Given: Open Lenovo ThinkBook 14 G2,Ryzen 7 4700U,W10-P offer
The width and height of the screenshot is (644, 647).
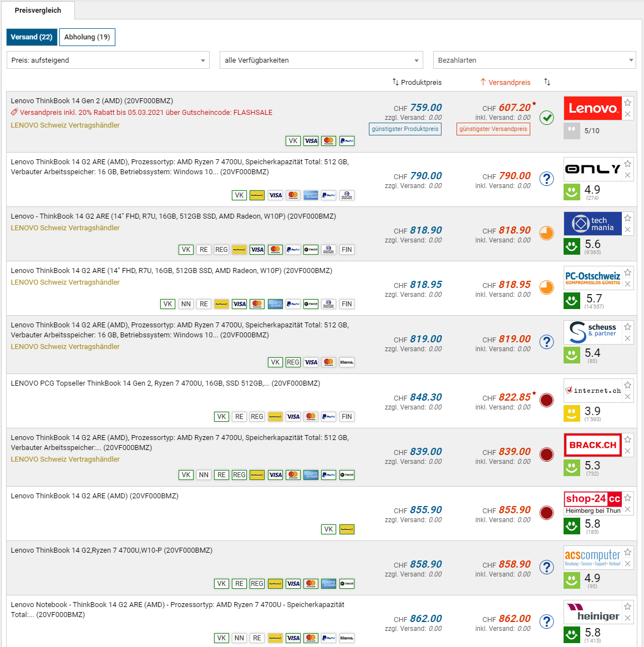Looking at the screenshot, I should (111, 550).
